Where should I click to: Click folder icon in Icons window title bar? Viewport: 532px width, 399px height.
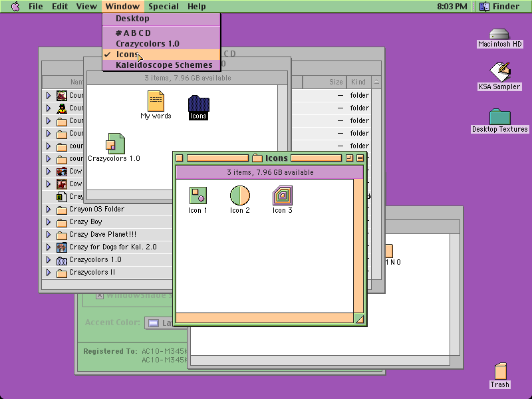tap(257, 158)
